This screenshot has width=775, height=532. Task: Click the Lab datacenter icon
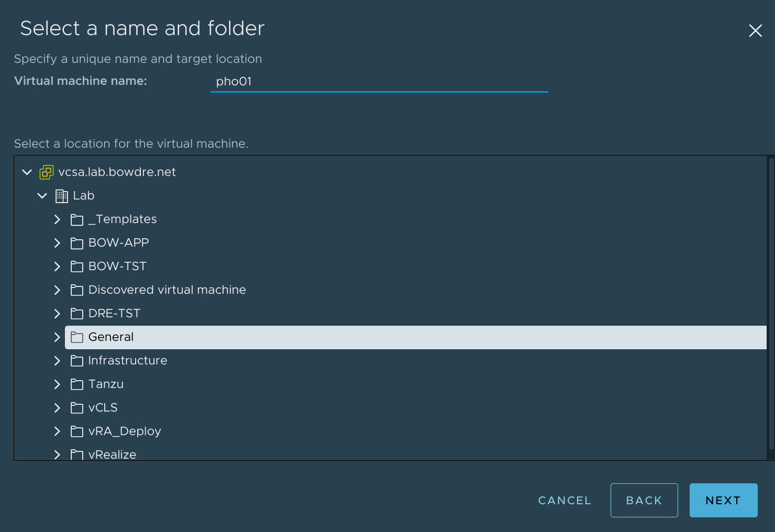coord(62,196)
